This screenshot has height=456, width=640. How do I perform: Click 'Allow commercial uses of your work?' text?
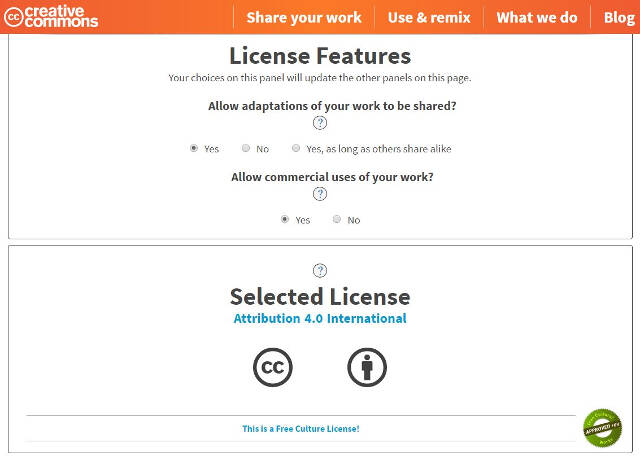(x=332, y=177)
